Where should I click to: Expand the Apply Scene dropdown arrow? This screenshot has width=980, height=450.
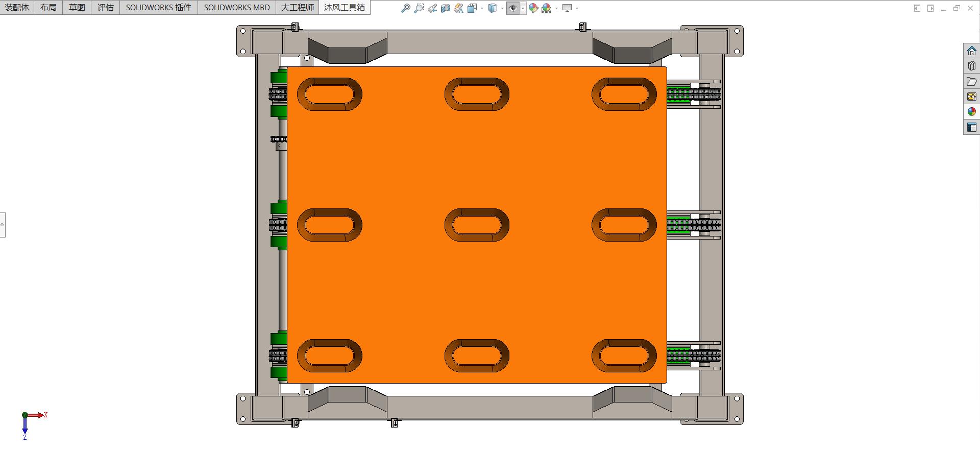point(556,9)
